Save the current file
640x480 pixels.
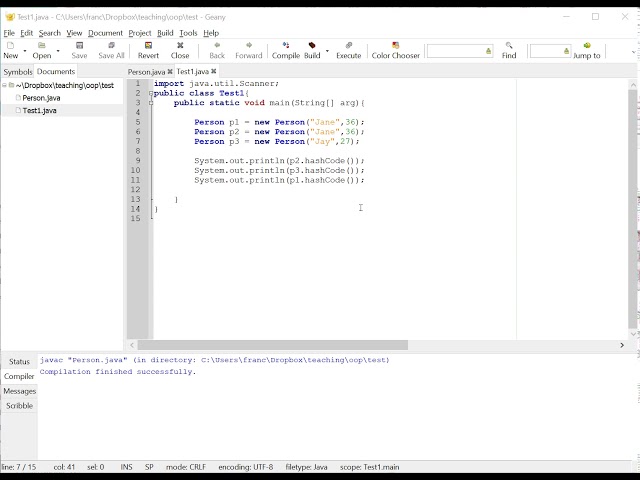(x=79, y=50)
